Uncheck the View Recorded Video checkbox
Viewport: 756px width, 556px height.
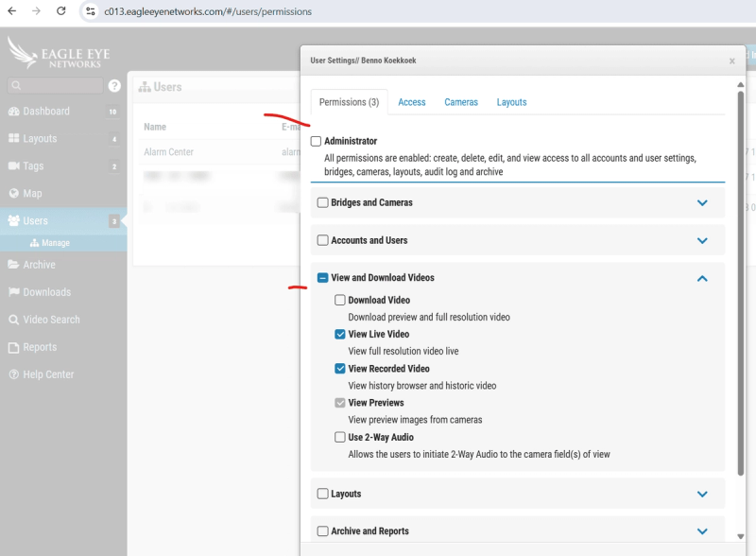click(340, 368)
